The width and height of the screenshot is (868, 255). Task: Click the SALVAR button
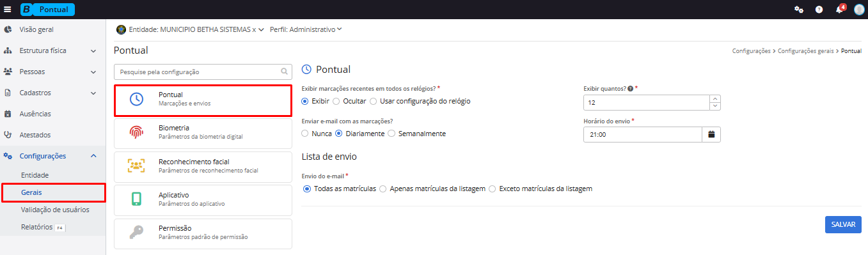tap(843, 224)
